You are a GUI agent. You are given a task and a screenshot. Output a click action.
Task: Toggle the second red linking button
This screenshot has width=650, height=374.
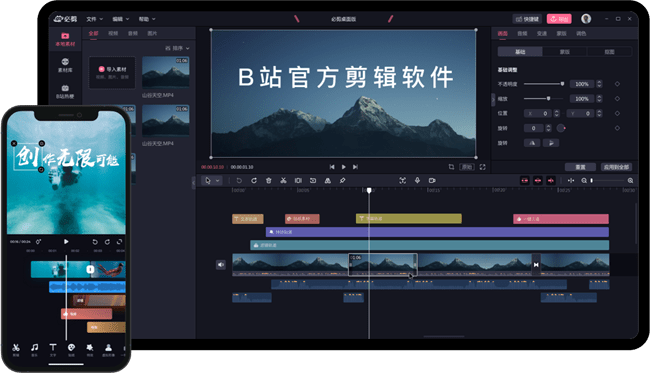point(538,180)
